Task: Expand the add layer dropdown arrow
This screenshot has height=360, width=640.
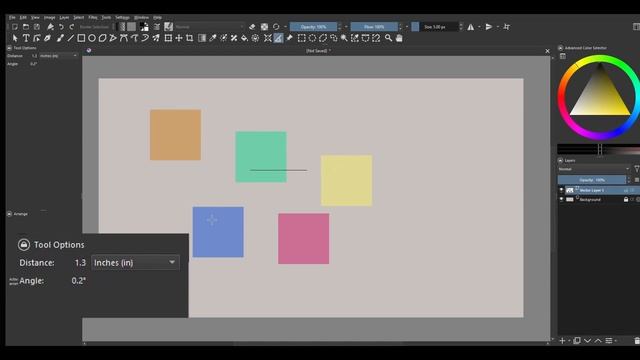Action: click(569, 340)
